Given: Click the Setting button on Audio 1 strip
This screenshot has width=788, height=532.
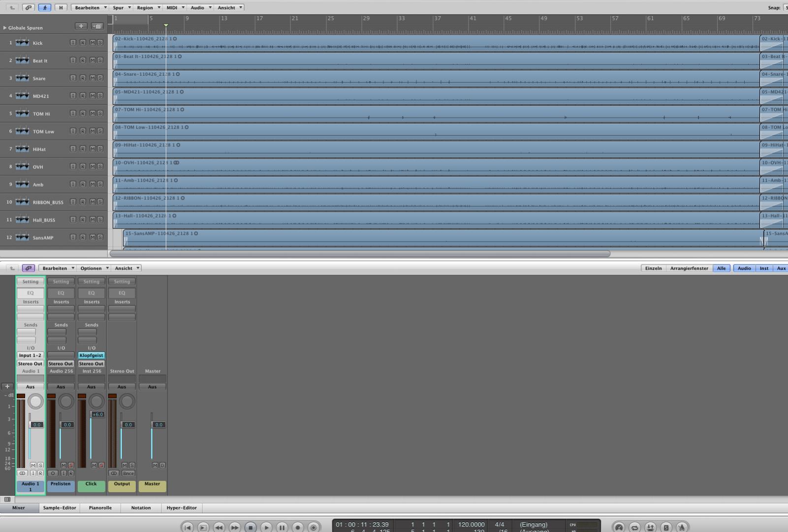Looking at the screenshot, I should point(31,282).
